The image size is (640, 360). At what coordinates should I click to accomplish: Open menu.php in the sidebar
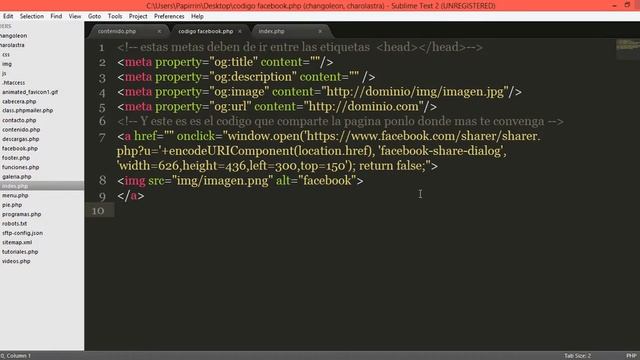(15, 196)
